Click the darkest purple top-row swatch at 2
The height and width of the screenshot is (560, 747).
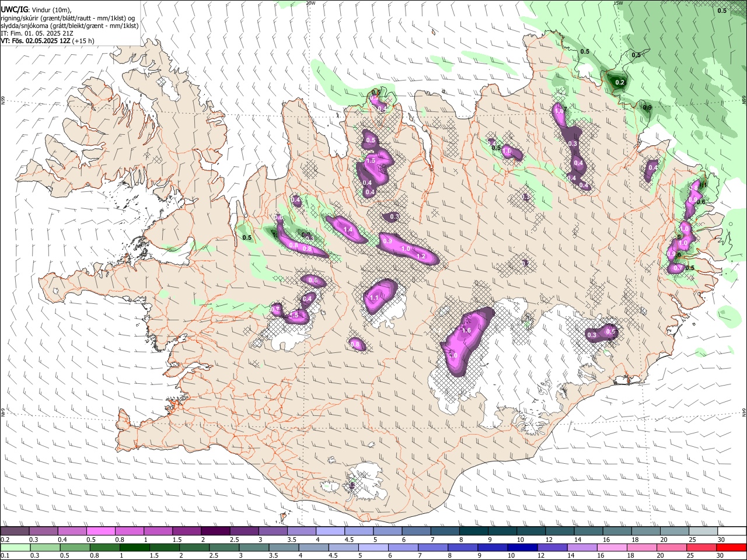215,531
